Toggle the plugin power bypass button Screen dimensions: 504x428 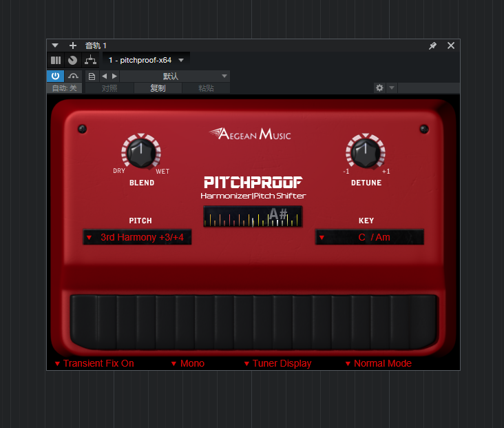(55, 77)
